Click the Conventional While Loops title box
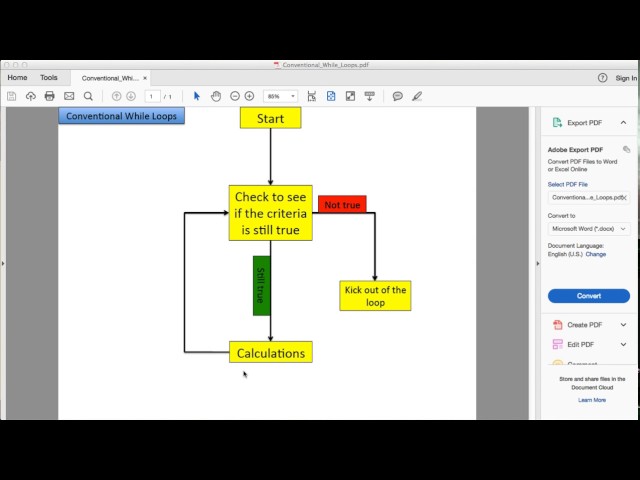The width and height of the screenshot is (640, 480). pos(121,116)
